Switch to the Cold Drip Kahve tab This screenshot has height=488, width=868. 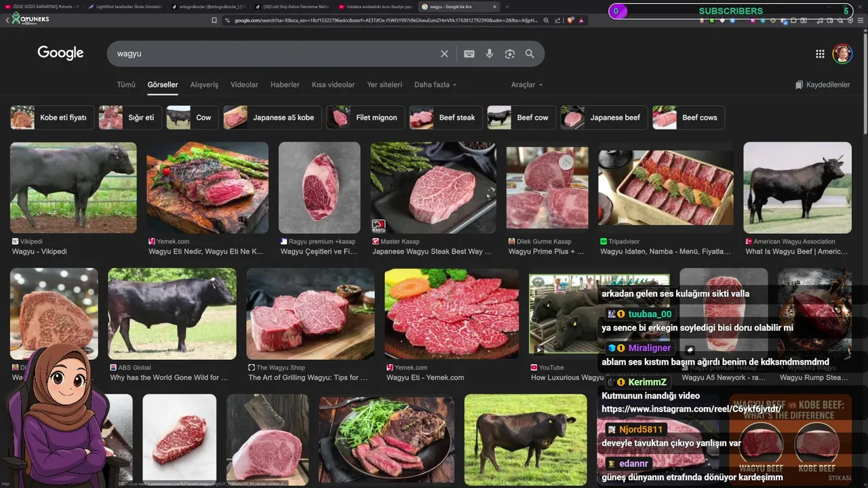click(x=292, y=7)
